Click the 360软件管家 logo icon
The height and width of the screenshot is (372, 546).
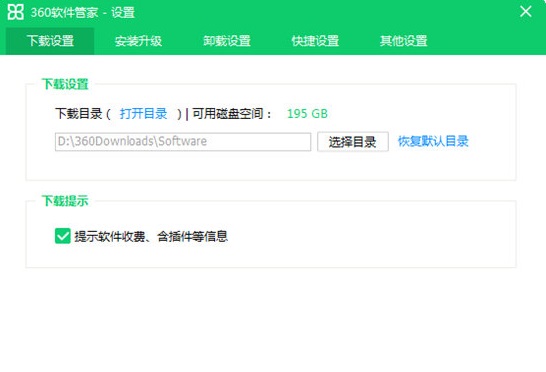[15, 12]
